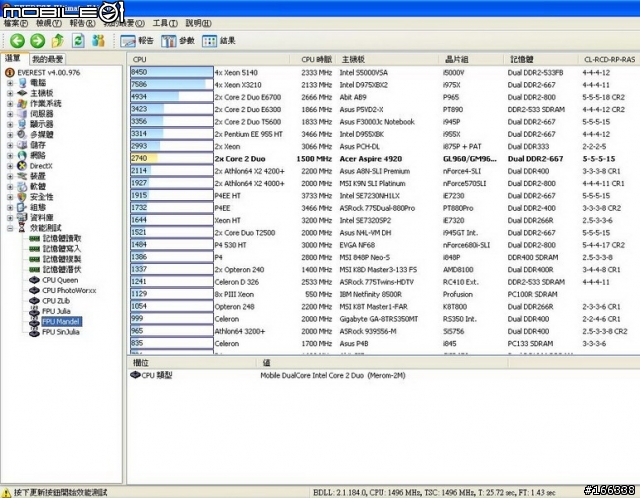Image resolution: width=640 pixels, height=498 pixels.
Task: Switch to the 選單 tab
Action: 13,58
